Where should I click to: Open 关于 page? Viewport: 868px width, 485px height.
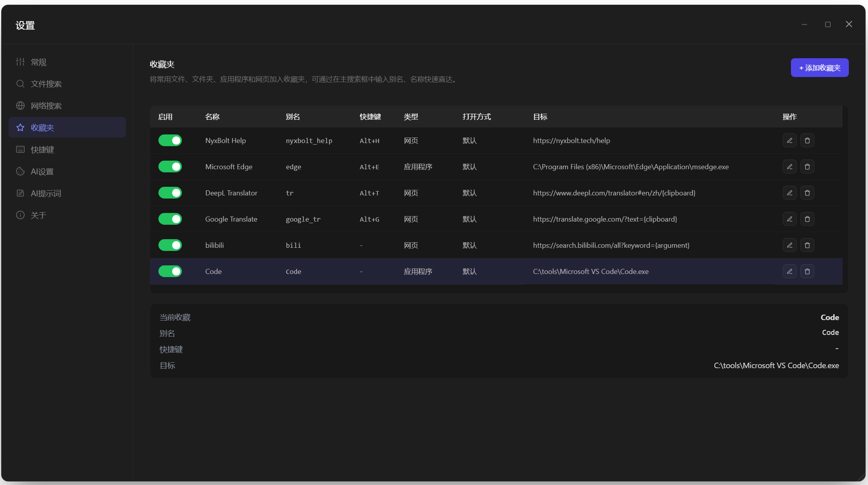coord(67,215)
